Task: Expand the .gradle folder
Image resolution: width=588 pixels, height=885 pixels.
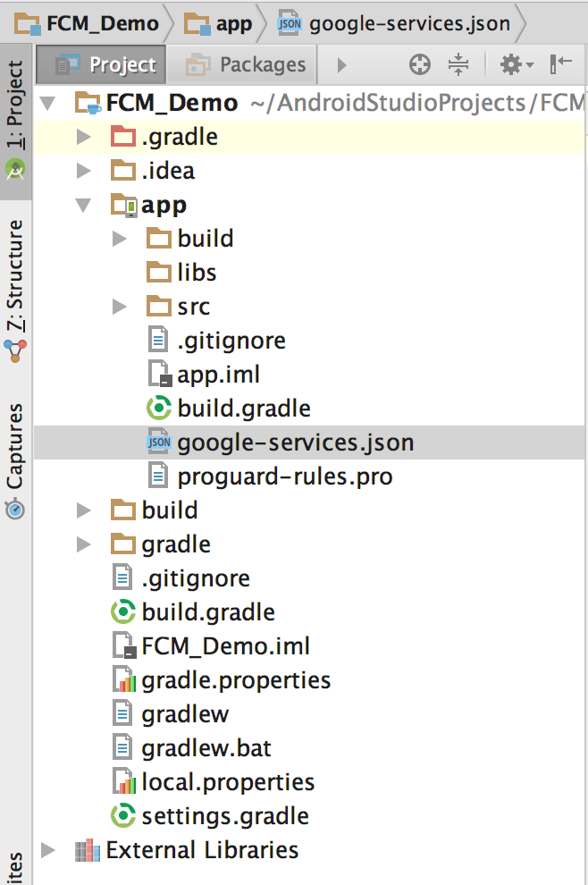Action: click(84, 137)
